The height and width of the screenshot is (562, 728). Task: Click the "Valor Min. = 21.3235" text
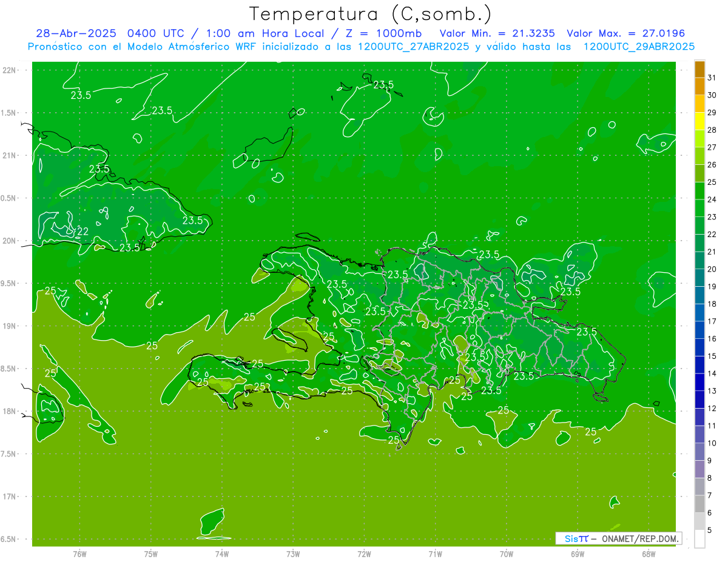pos(497,33)
